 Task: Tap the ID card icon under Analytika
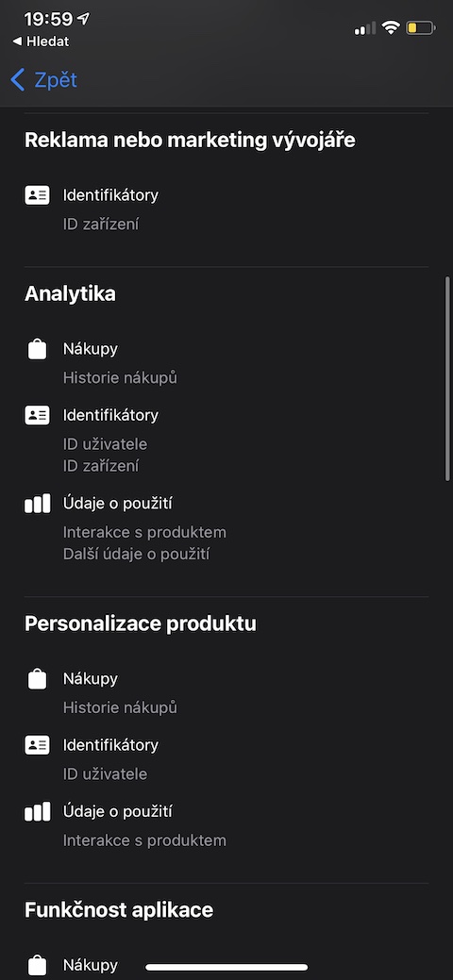(x=37, y=415)
